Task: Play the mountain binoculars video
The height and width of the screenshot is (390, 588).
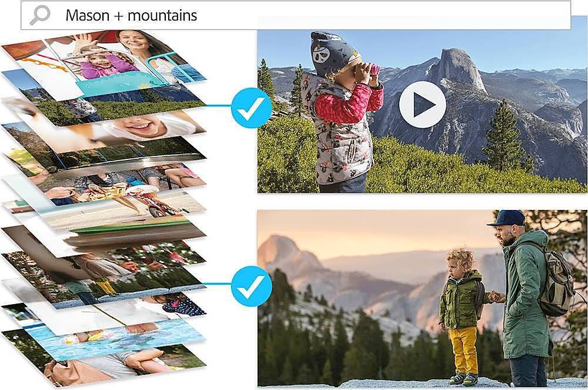Action: (x=422, y=105)
